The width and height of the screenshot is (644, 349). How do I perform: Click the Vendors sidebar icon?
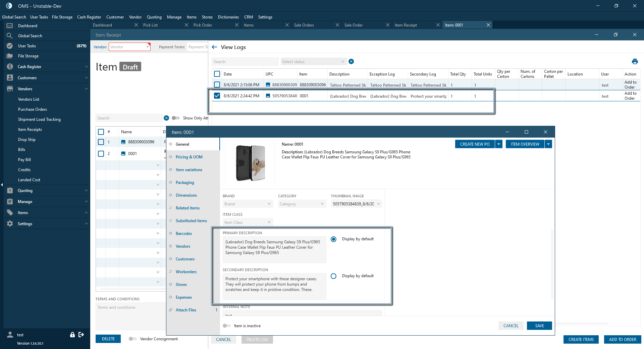point(10,89)
